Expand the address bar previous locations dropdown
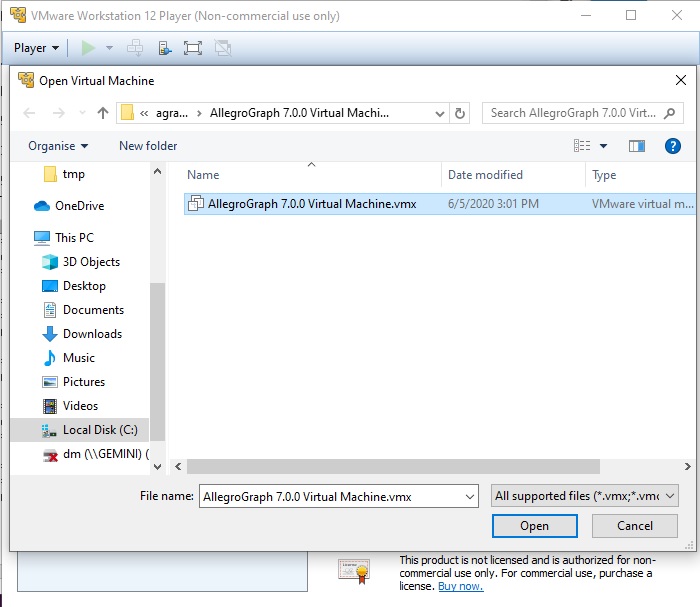The image size is (700, 607). click(438, 113)
